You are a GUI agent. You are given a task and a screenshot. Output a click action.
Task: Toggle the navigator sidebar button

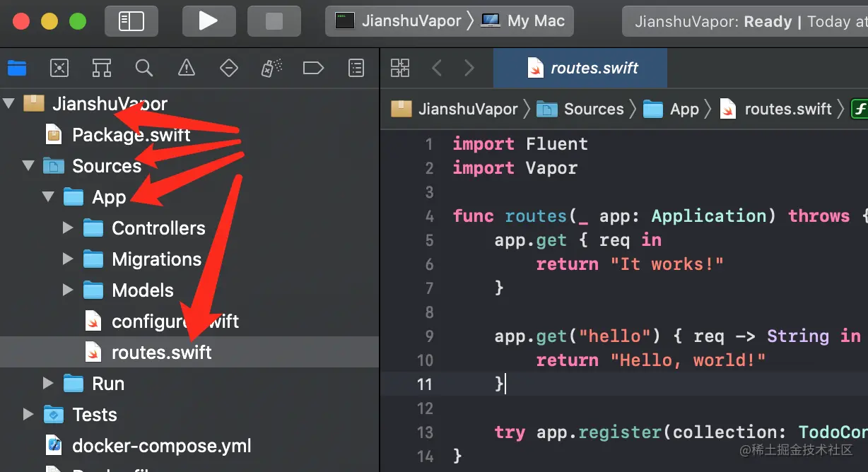click(131, 20)
